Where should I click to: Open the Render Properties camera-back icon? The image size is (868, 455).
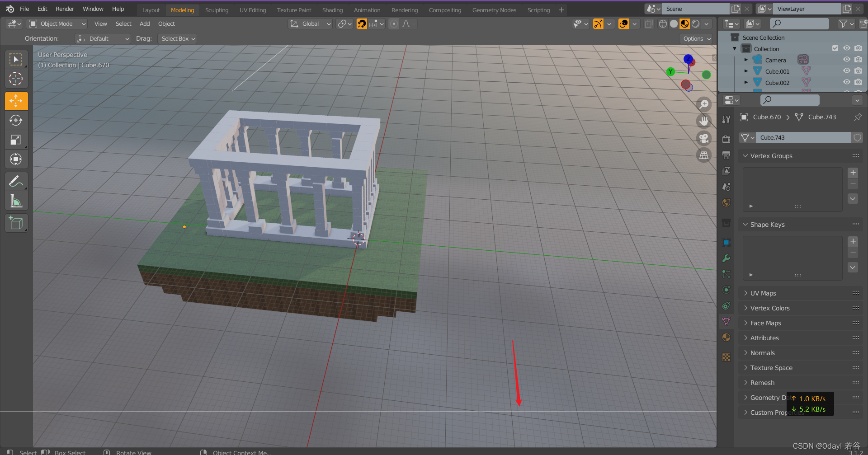tap(726, 139)
